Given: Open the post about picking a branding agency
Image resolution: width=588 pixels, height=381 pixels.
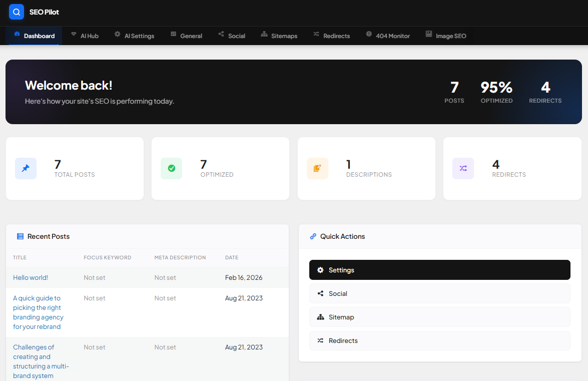Looking at the screenshot, I should tap(38, 312).
